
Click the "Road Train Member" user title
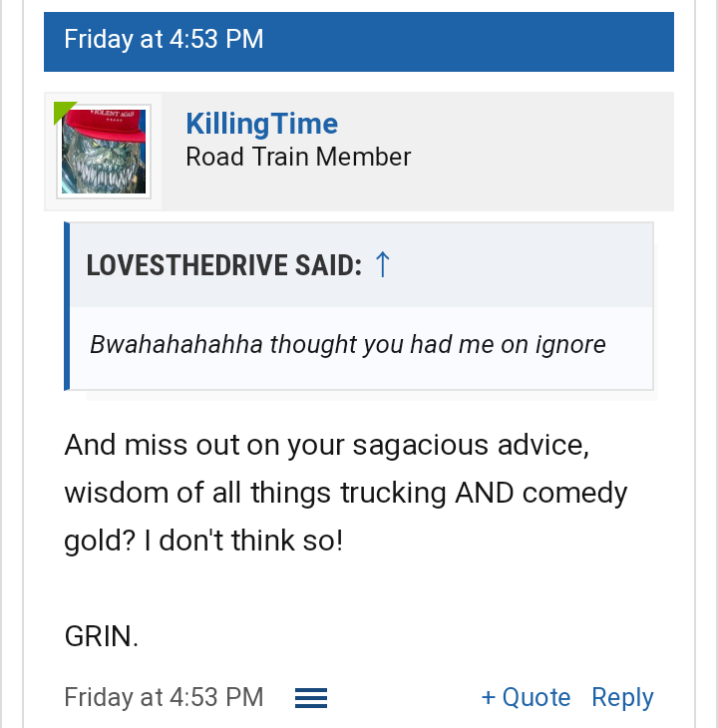[x=298, y=157]
